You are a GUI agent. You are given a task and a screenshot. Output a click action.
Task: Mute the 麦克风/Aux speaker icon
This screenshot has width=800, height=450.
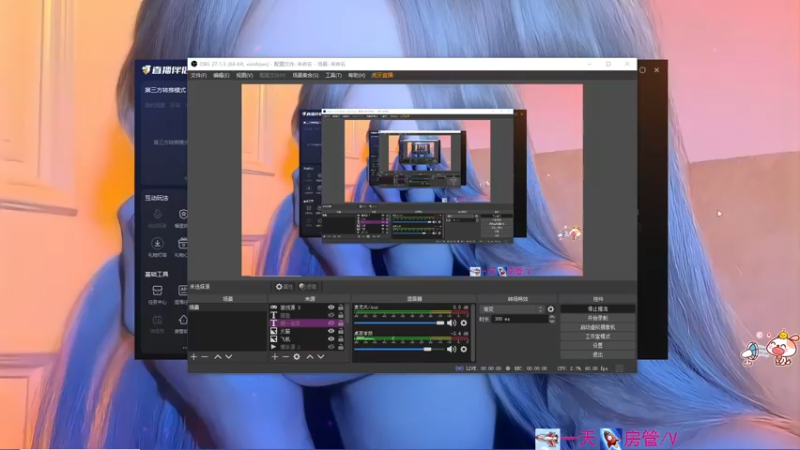(452, 323)
